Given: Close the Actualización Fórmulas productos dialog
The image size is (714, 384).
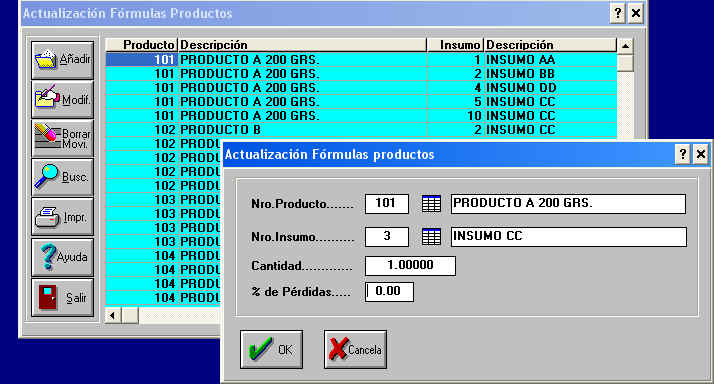Looking at the screenshot, I should (x=700, y=154).
